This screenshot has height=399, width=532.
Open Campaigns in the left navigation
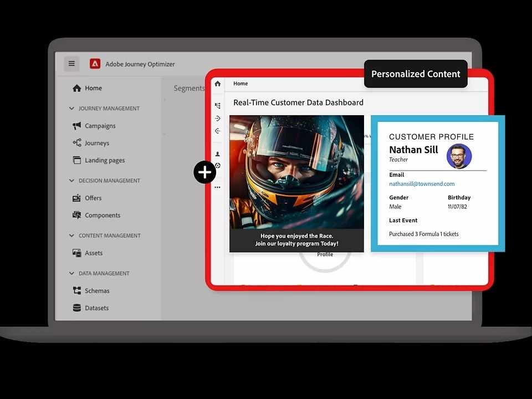100,126
